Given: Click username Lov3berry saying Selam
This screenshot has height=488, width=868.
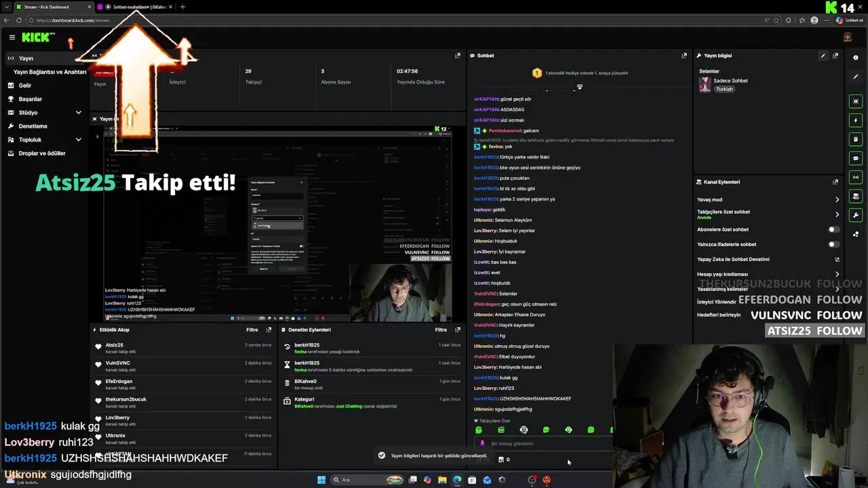Looking at the screenshot, I should [x=485, y=230].
